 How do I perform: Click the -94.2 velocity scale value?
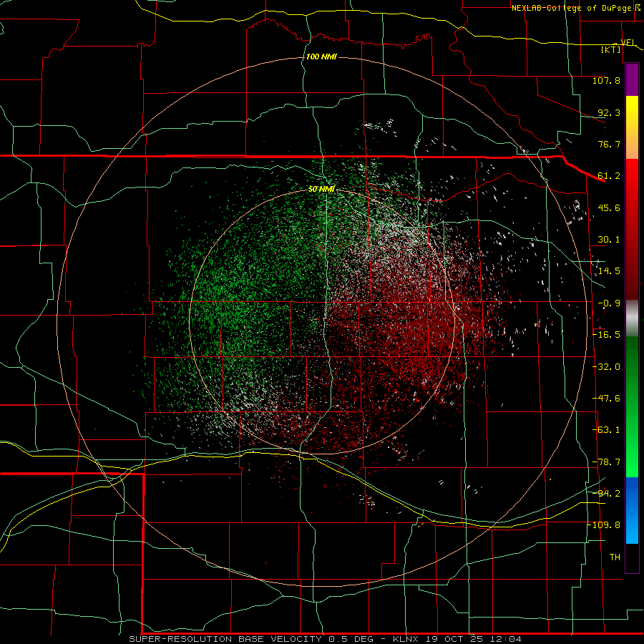pos(606,494)
